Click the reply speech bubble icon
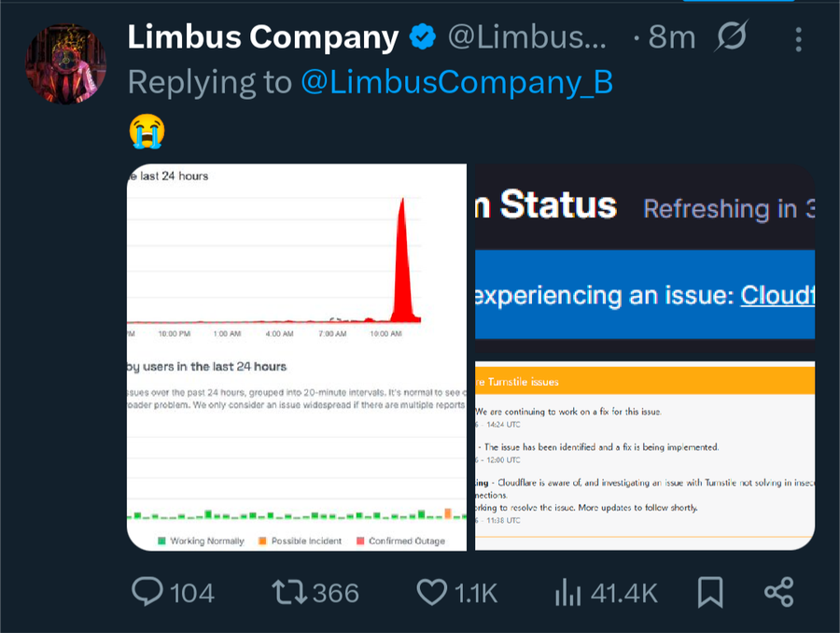Screen dimensions: 840x633 pos(148,591)
